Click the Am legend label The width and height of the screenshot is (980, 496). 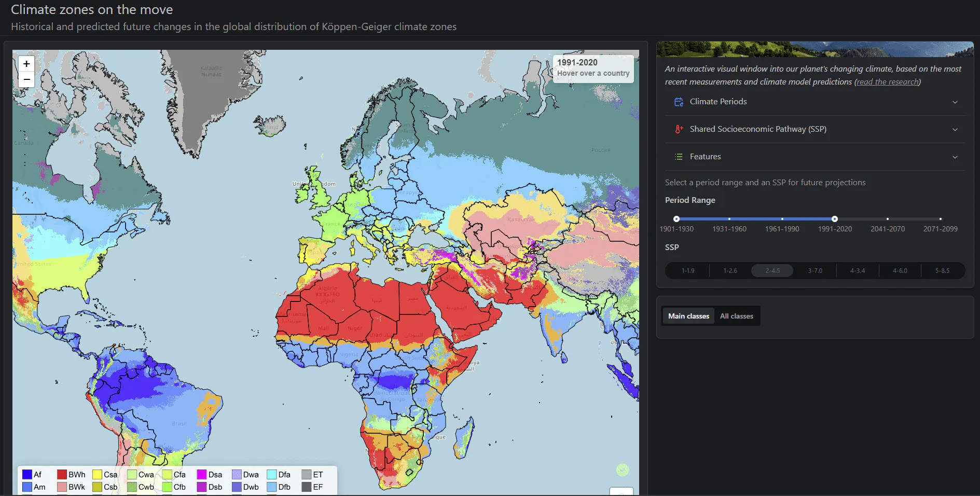[x=39, y=487]
